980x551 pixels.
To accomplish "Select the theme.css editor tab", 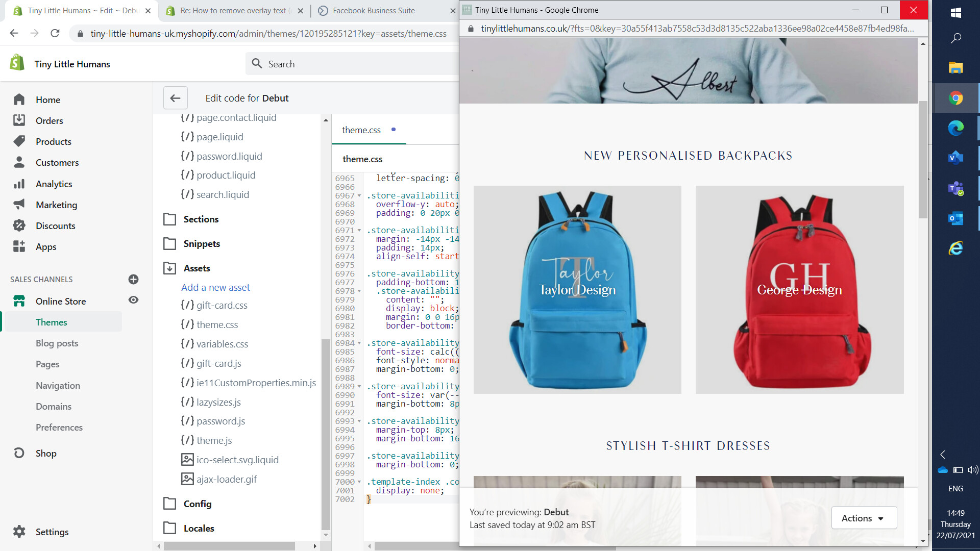I will click(361, 130).
